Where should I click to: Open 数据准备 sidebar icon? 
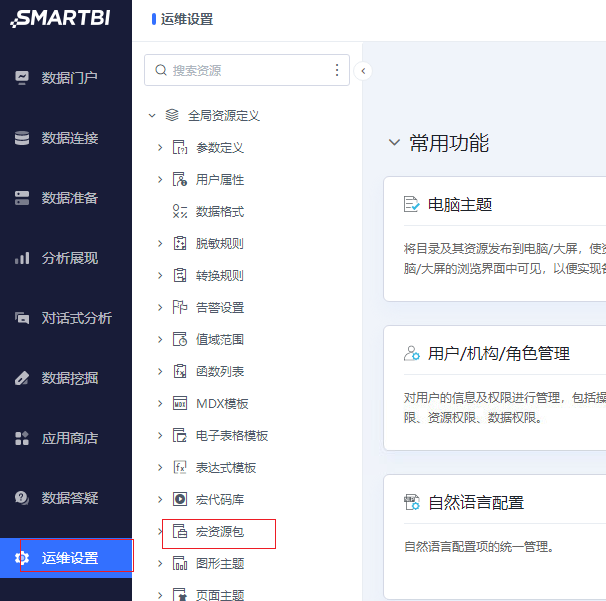(x=22, y=198)
